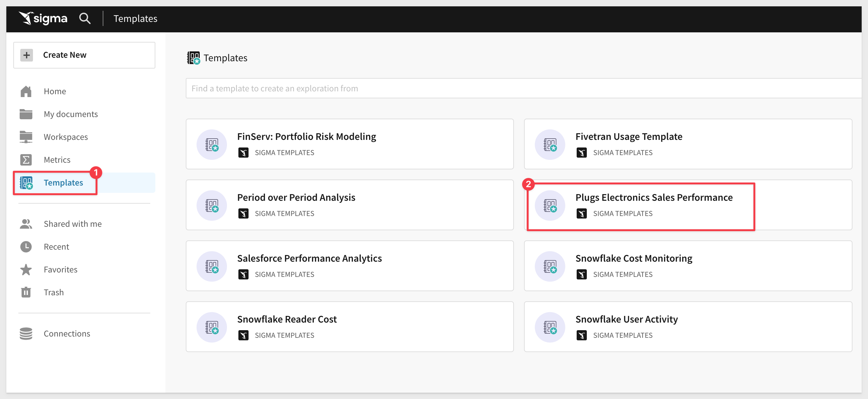The width and height of the screenshot is (868, 399).
Task: Click Templates breadcrumb in top header
Action: click(x=135, y=18)
